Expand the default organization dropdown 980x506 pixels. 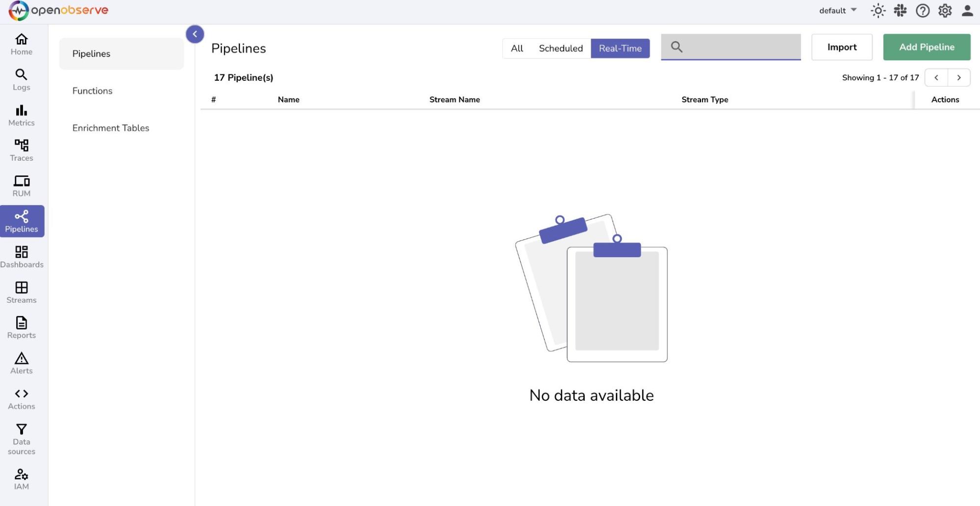point(837,11)
